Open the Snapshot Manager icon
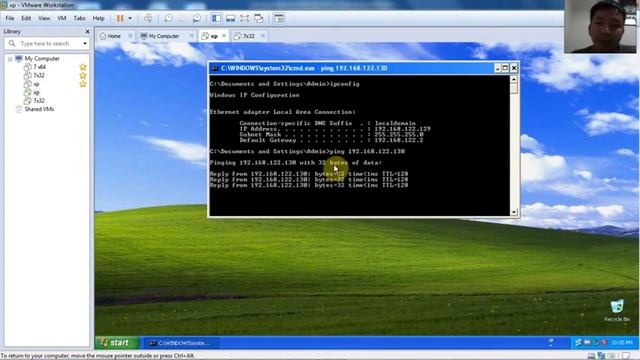Image resolution: width=640 pixels, height=360 pixels. [x=197, y=18]
